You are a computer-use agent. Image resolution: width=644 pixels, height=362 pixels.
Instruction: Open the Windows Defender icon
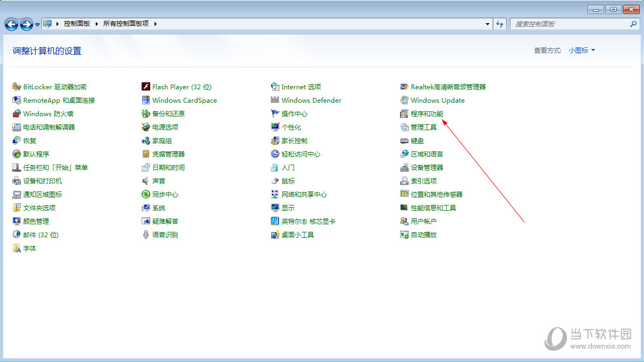[275, 100]
